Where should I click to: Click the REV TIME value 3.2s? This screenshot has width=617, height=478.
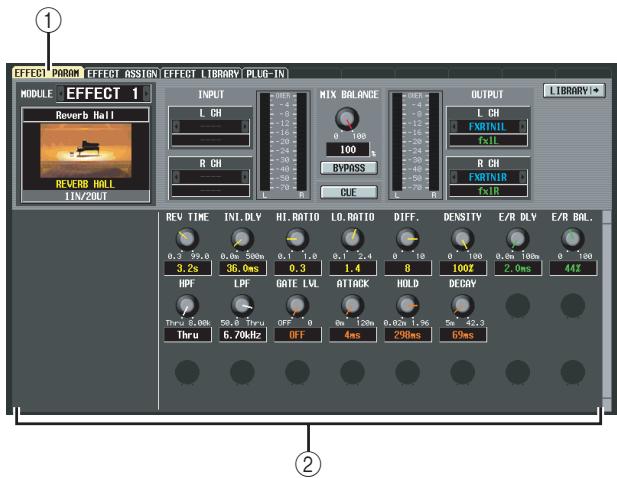click(188, 268)
